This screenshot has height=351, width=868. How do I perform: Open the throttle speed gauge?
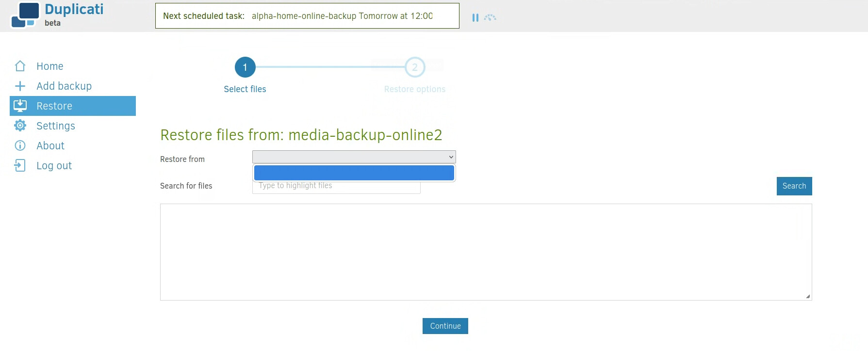pyautogui.click(x=490, y=17)
